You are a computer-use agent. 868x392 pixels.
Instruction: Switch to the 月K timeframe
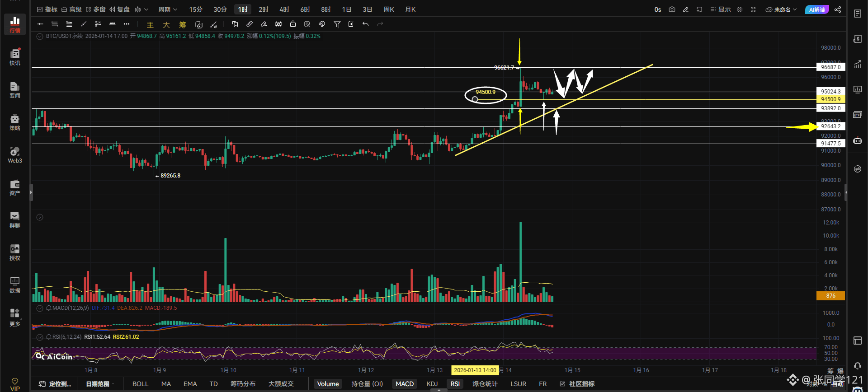(x=410, y=9)
